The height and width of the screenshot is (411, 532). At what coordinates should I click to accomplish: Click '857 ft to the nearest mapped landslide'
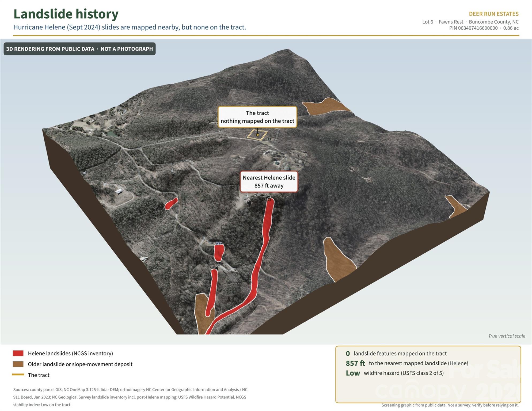pos(407,363)
